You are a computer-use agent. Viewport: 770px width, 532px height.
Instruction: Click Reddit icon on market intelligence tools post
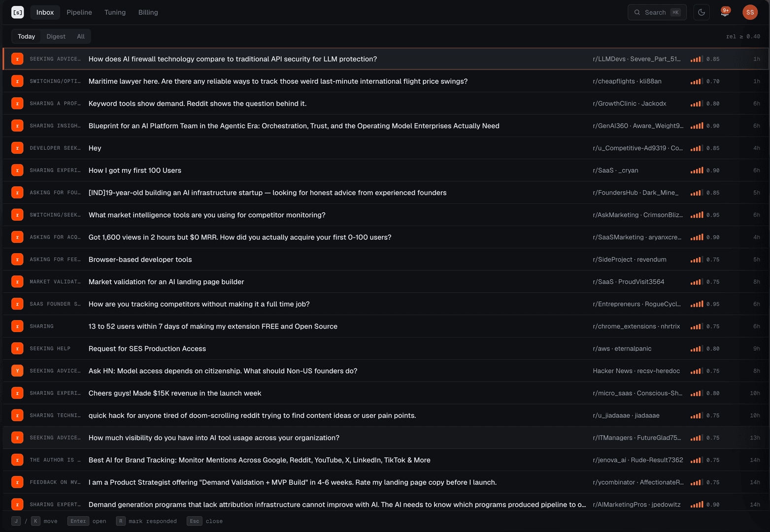click(17, 215)
